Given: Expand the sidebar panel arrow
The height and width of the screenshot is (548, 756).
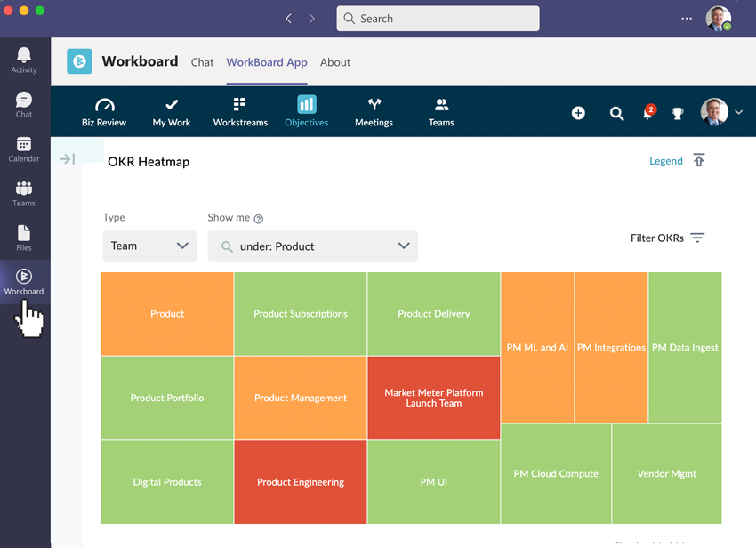Looking at the screenshot, I should coord(68,158).
